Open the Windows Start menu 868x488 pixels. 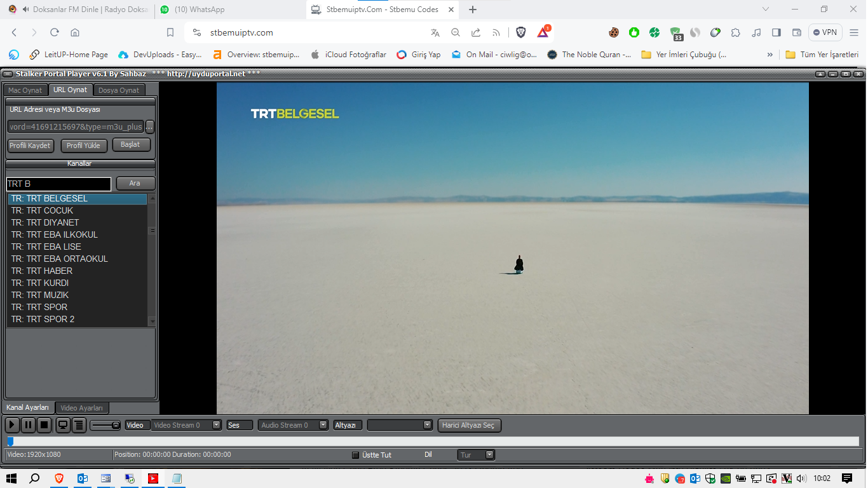pyautogui.click(x=11, y=478)
